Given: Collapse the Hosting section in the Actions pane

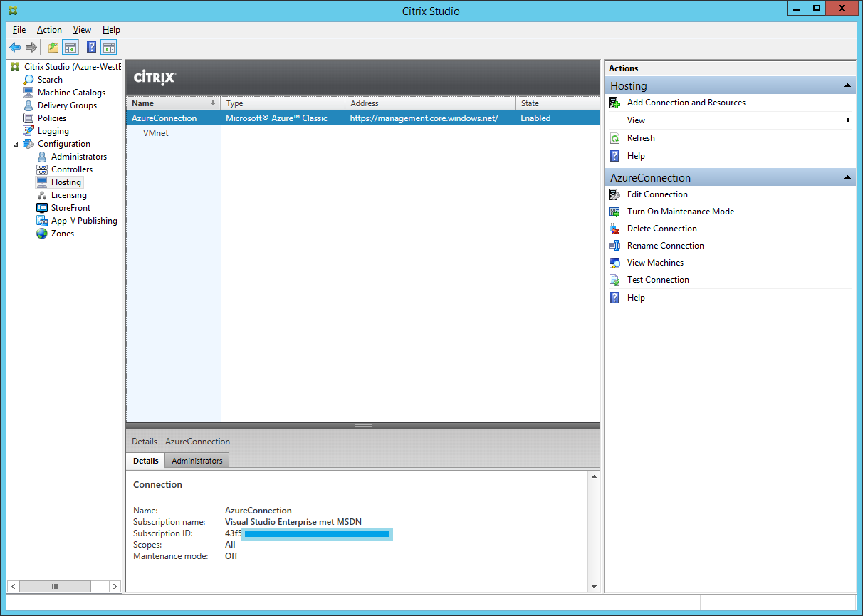Looking at the screenshot, I should click(847, 85).
